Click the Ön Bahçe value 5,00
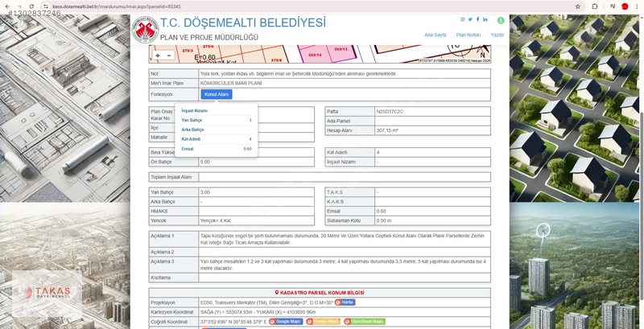The image size is (644, 329). click(205, 162)
